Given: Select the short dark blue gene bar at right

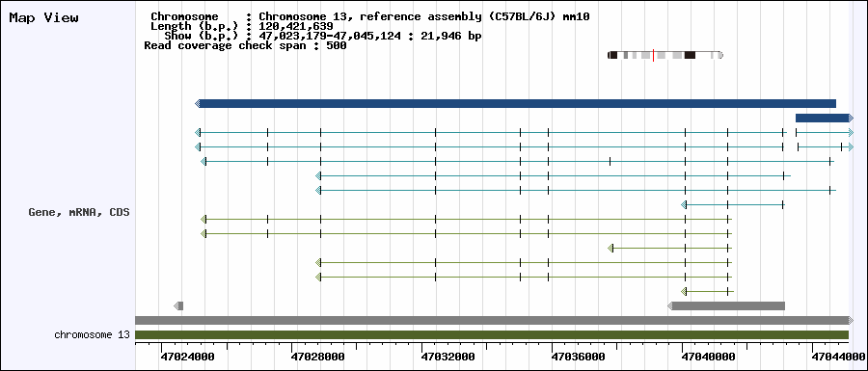Looking at the screenshot, I should pos(825,118).
